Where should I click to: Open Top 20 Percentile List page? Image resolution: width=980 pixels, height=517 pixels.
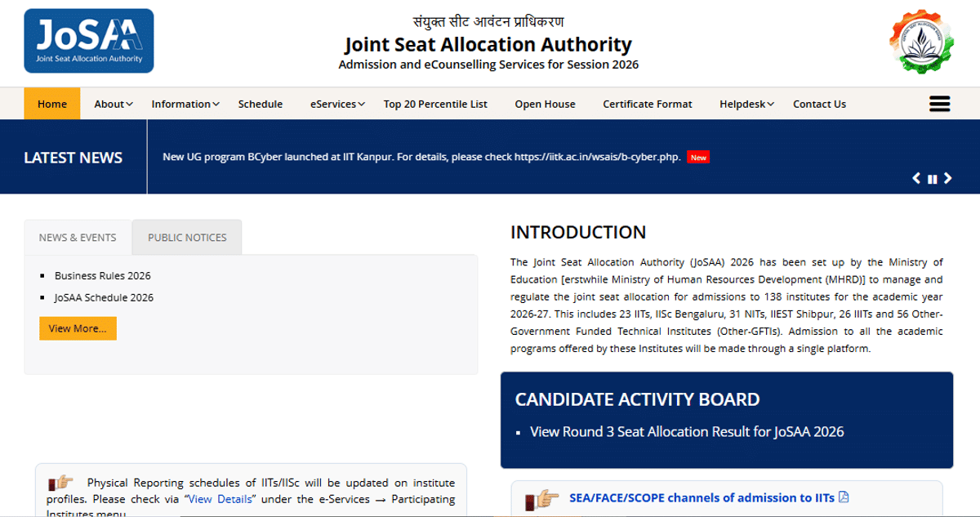pyautogui.click(x=435, y=104)
